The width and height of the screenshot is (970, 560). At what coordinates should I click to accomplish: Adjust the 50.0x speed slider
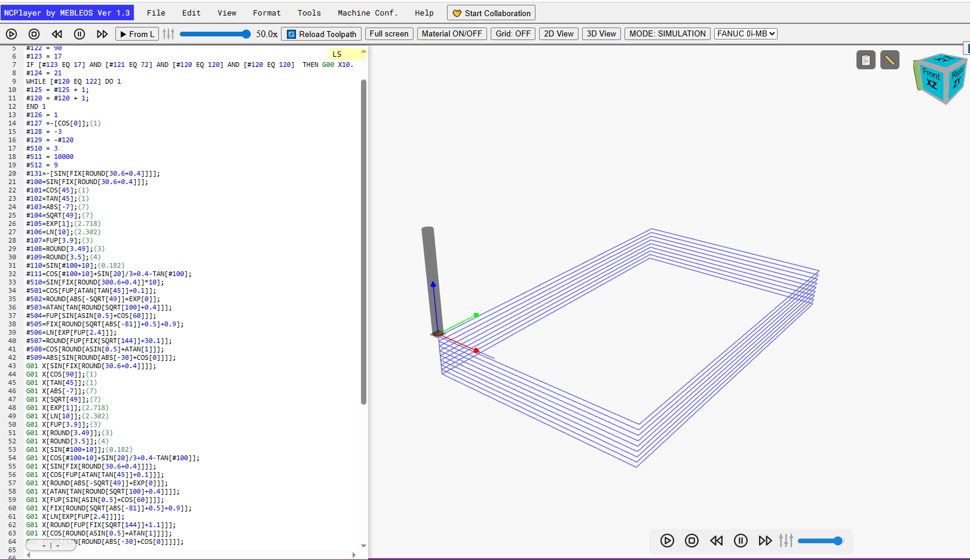215,34
